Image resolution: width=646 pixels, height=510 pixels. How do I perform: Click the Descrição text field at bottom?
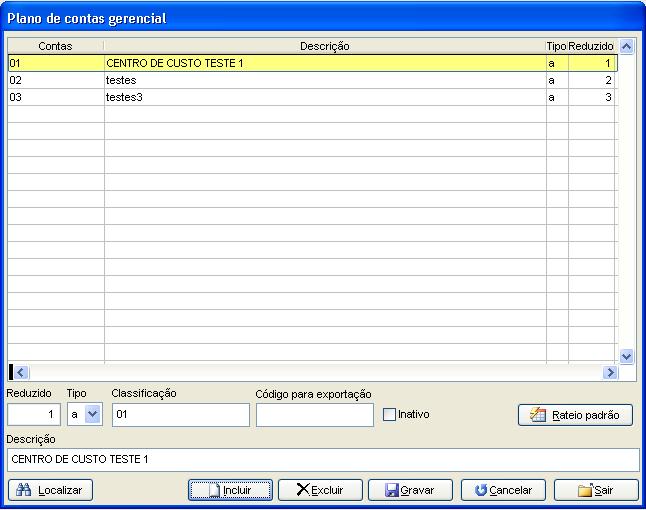point(323,460)
